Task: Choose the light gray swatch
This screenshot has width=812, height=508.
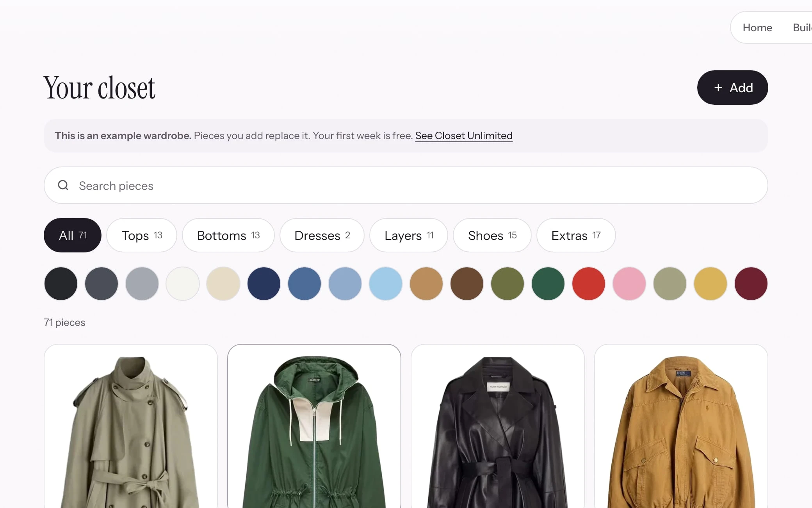Action: click(x=142, y=284)
